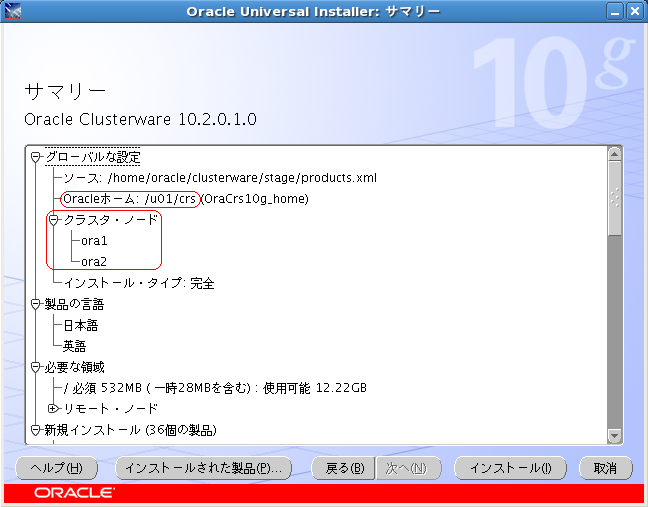Select the 日本語 language row
The image size is (648, 507).
coord(81,325)
